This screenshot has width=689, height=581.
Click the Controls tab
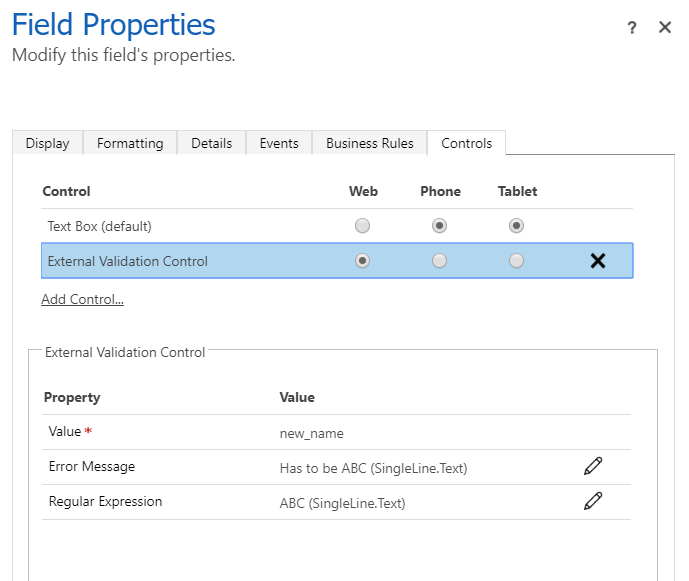(466, 143)
